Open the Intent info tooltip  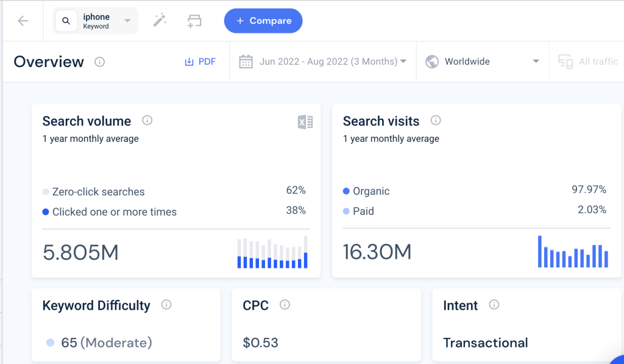point(494,305)
